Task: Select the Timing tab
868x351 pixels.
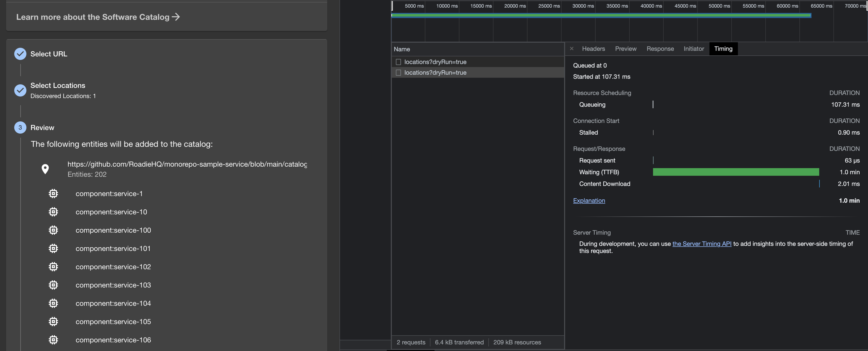Action: (723, 49)
